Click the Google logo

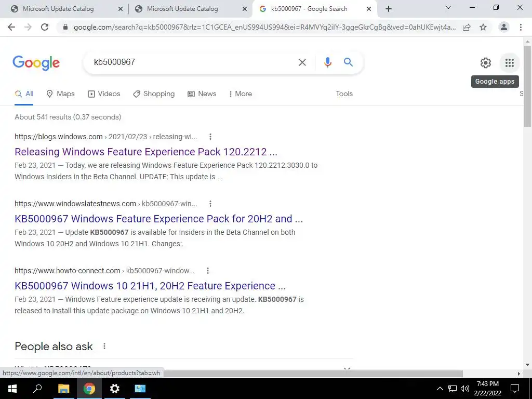pyautogui.click(x=36, y=63)
